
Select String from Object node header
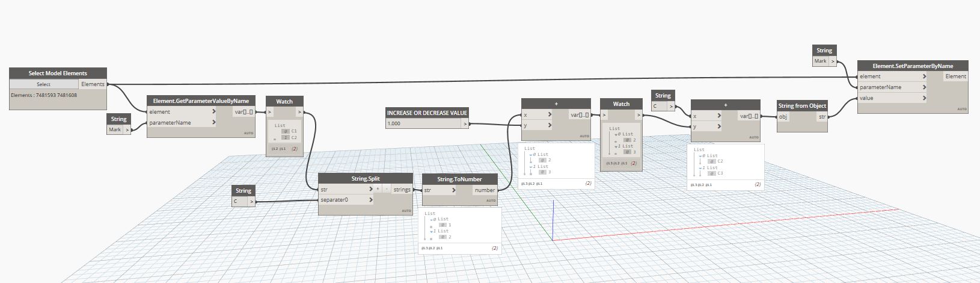tap(802, 105)
